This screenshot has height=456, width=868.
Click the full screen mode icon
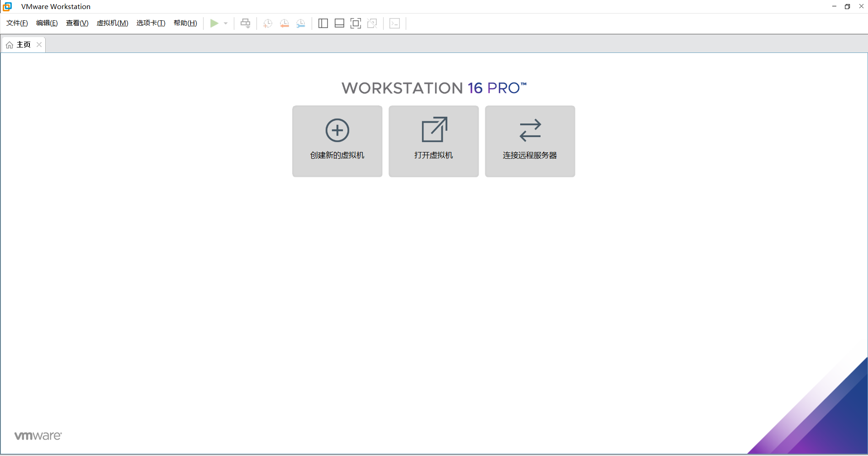pos(356,24)
